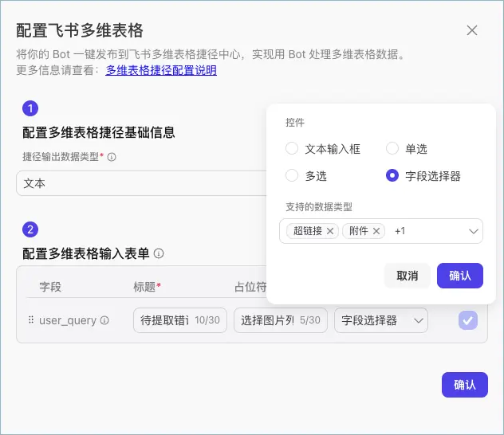This screenshot has height=435, width=504.
Task: Click 确认 in the 控件 popup
Action: coord(460,276)
